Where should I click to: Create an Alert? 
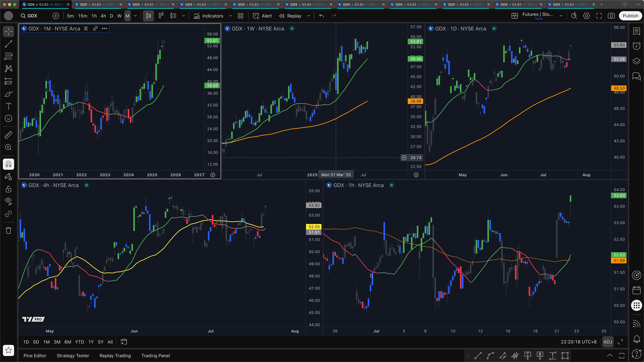[x=262, y=16]
